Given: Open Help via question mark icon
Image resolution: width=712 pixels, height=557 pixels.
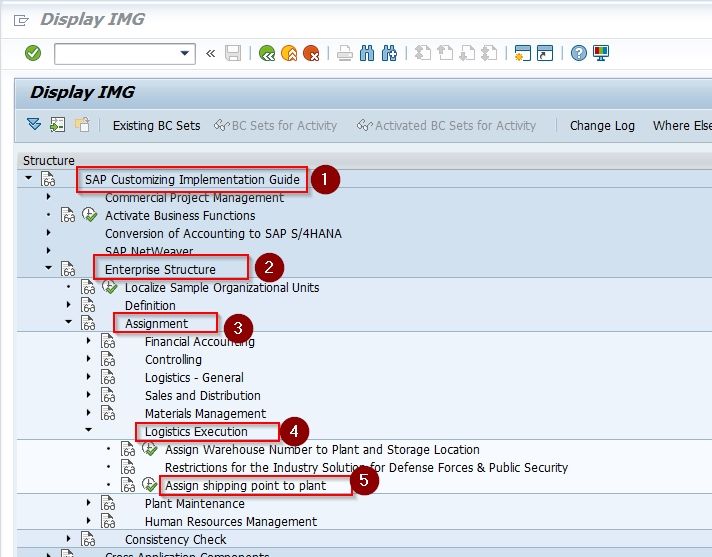Looking at the screenshot, I should pyautogui.click(x=578, y=54).
